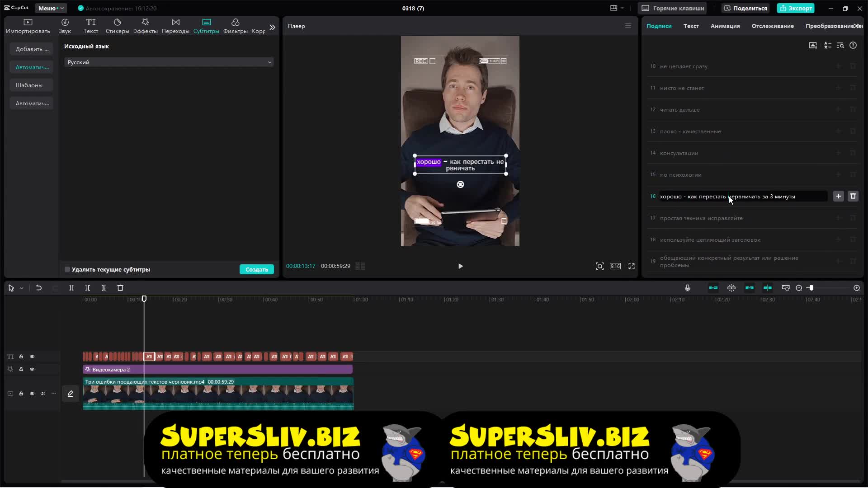Open the Переходы transitions panel
This screenshot has height=488, width=868.
pyautogui.click(x=175, y=26)
